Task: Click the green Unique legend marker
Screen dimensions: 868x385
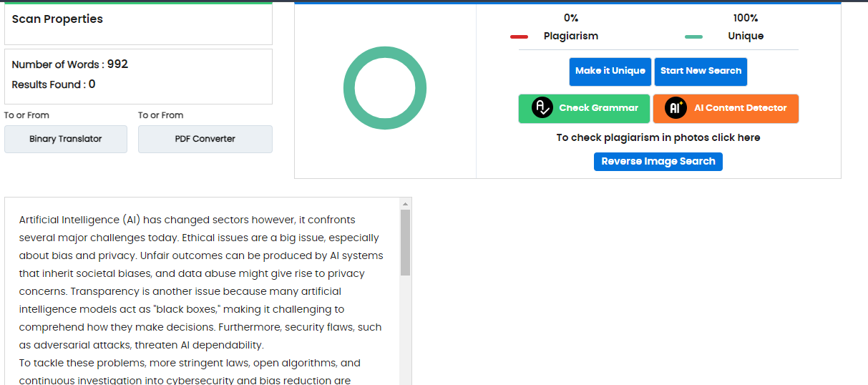Action: [x=693, y=36]
